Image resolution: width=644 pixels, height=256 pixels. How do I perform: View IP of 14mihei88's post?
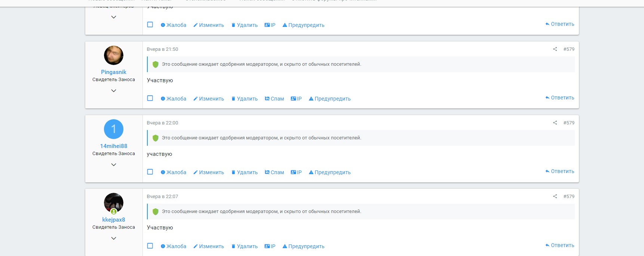point(296,172)
